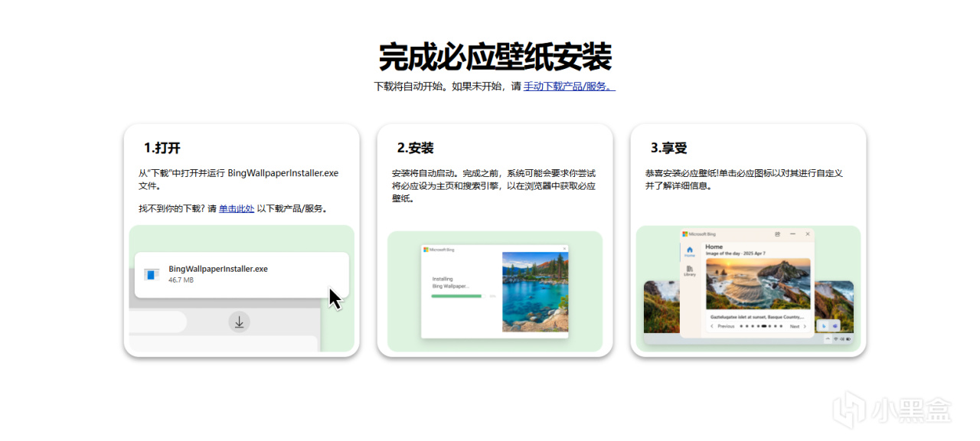Click the sunset islet wallpaper image
Image resolution: width=980 pixels, height=441 pixels.
pos(758,283)
